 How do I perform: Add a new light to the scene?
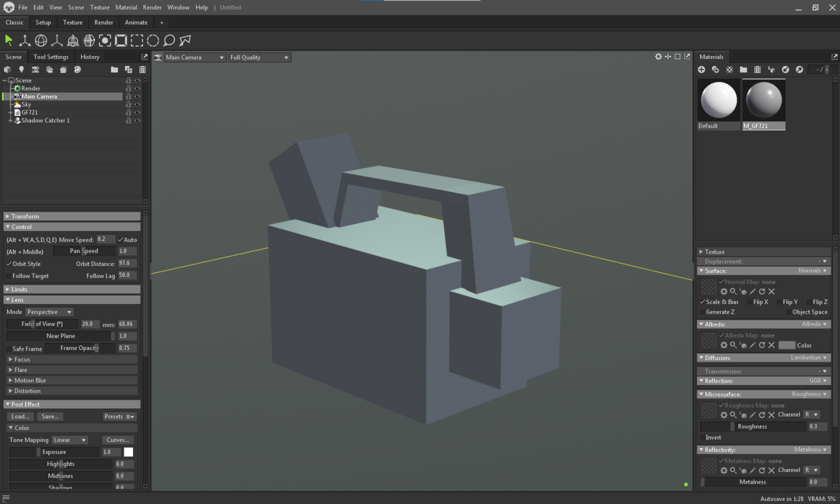[22, 69]
